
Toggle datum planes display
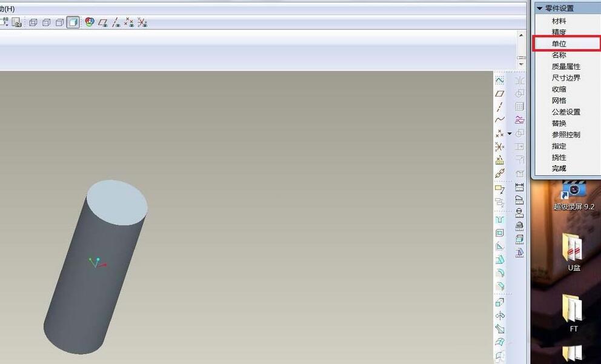pyautogui.click(x=102, y=22)
